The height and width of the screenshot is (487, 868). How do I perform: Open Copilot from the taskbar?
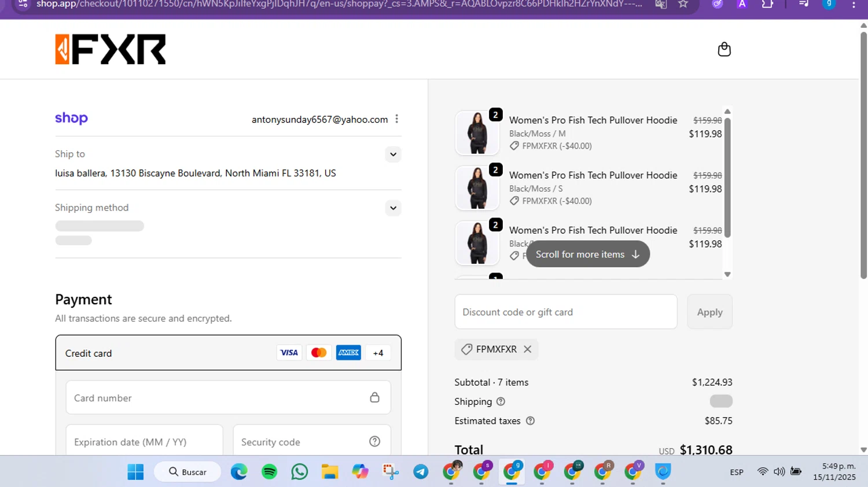[x=360, y=472]
